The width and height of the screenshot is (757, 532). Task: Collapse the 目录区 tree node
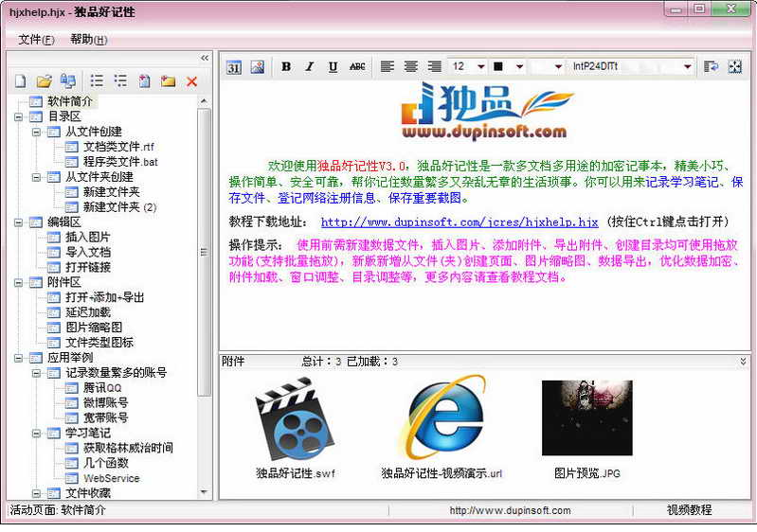18,116
